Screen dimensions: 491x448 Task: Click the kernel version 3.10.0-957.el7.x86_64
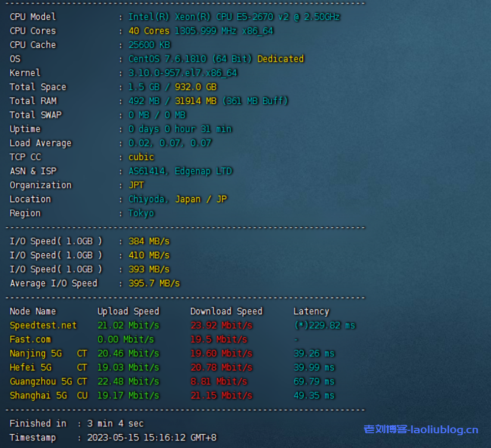click(x=182, y=73)
